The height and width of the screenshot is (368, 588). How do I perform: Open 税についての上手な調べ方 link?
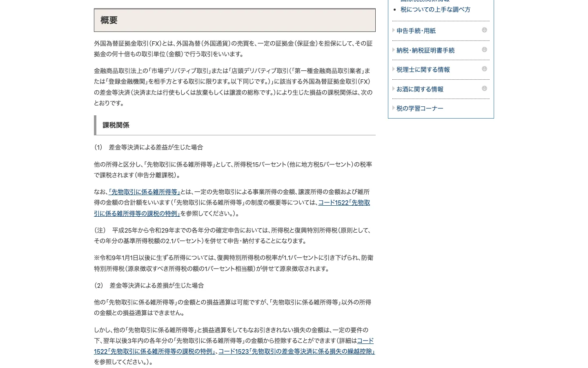tap(435, 9)
